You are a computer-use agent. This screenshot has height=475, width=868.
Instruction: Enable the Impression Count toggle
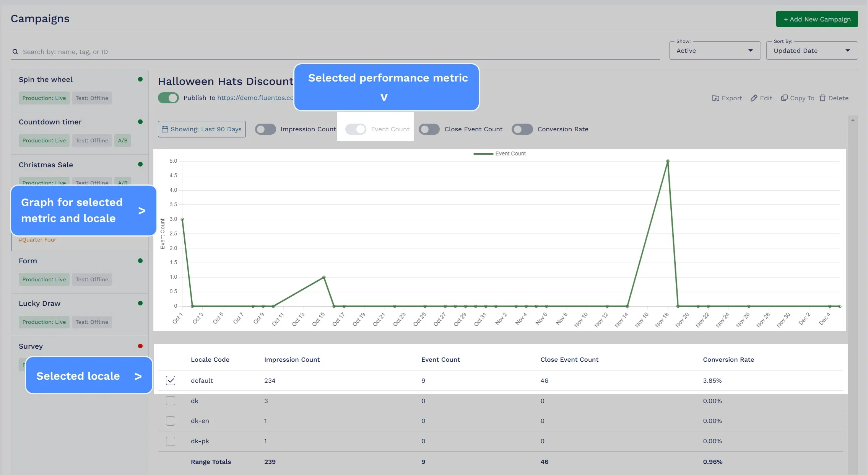(x=265, y=129)
